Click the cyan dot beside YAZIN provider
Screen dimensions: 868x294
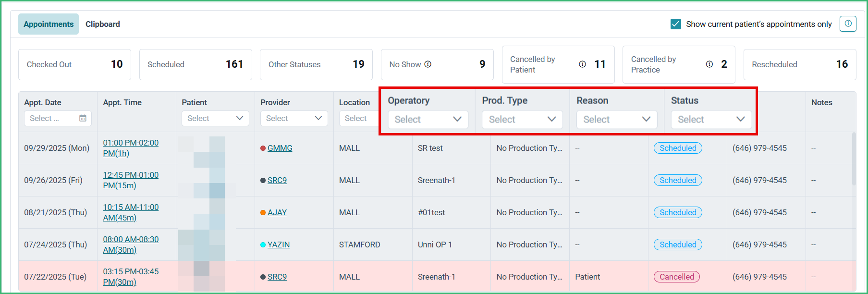click(263, 245)
